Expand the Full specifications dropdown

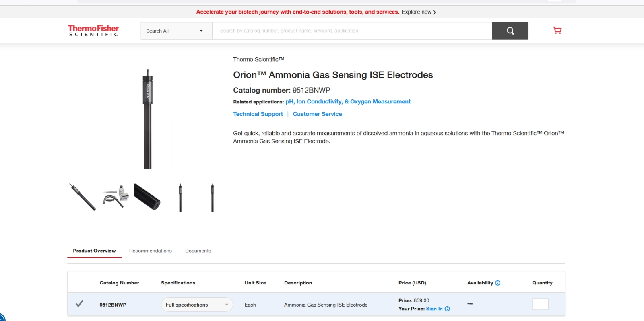click(x=196, y=305)
